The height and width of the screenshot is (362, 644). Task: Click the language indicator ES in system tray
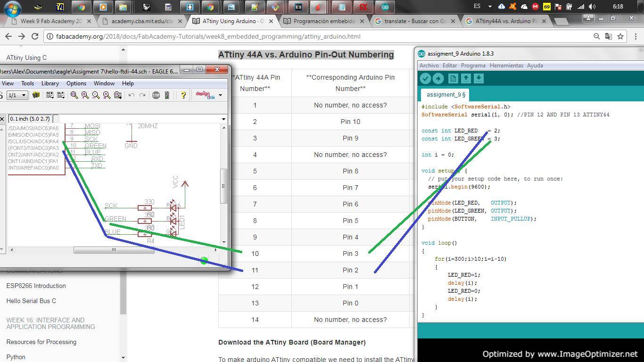tap(477, 7)
